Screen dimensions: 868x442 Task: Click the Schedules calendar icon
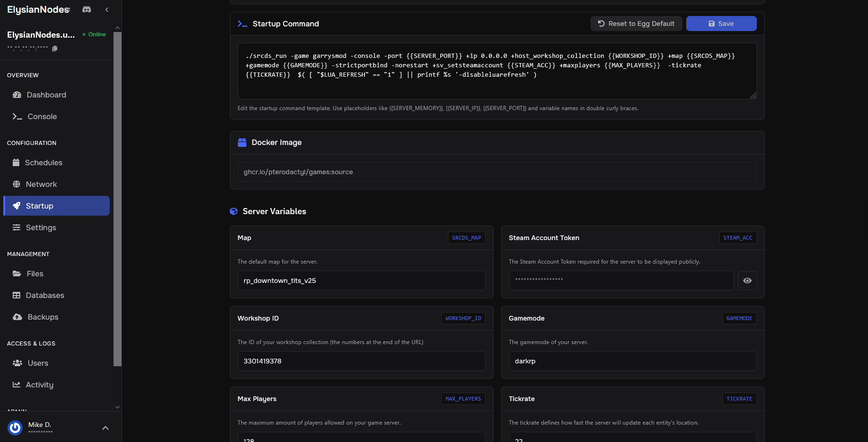16,162
